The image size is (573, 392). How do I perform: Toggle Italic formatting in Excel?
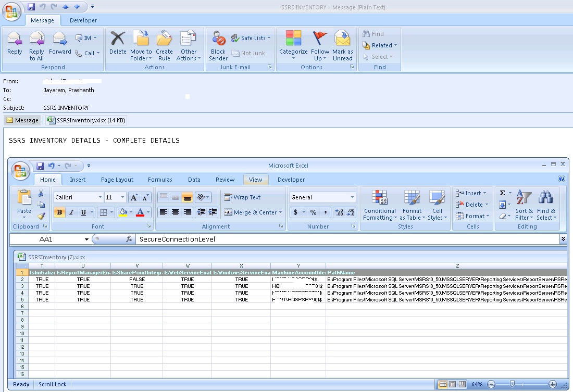71,212
